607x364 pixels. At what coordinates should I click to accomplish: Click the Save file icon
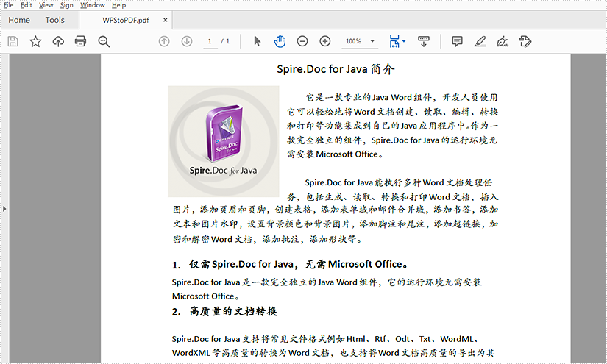13,41
